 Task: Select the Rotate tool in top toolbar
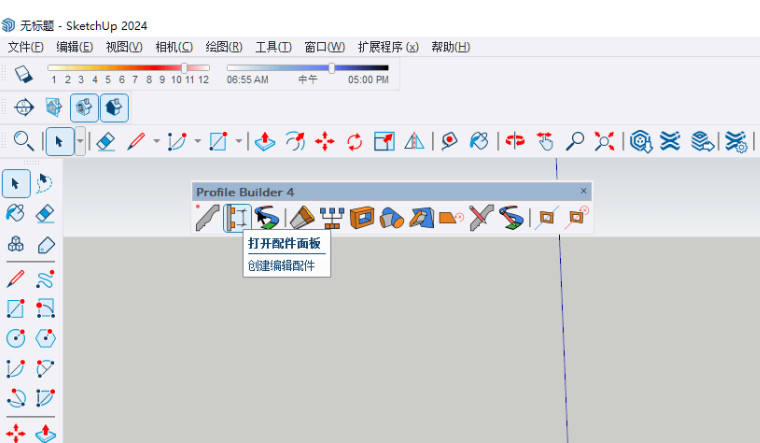tap(354, 142)
